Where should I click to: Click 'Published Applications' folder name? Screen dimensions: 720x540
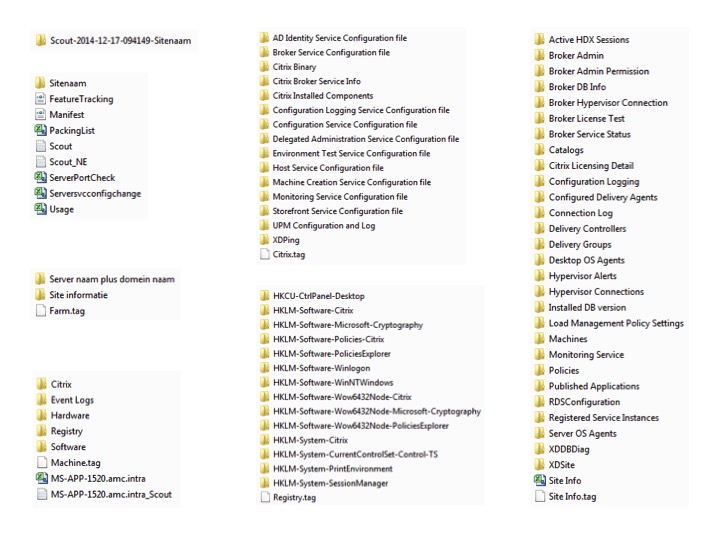point(594,386)
